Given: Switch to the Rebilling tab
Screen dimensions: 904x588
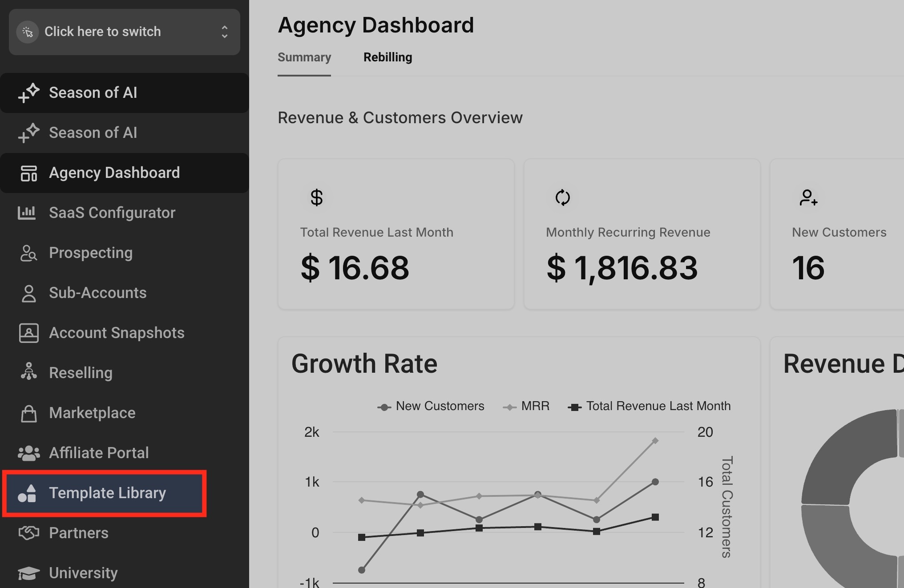Looking at the screenshot, I should 387,57.
